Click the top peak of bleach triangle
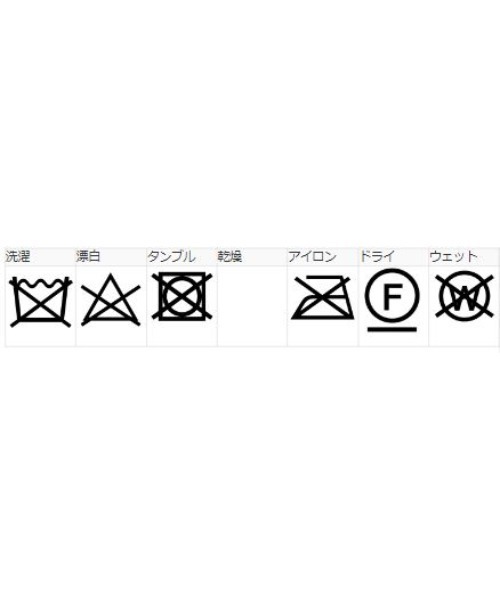 point(111,276)
